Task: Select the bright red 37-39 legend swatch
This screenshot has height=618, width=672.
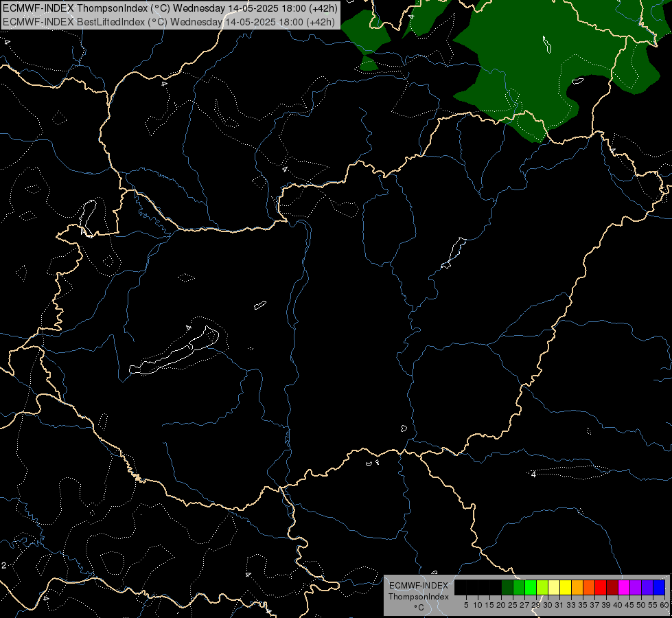Action: pos(601,587)
